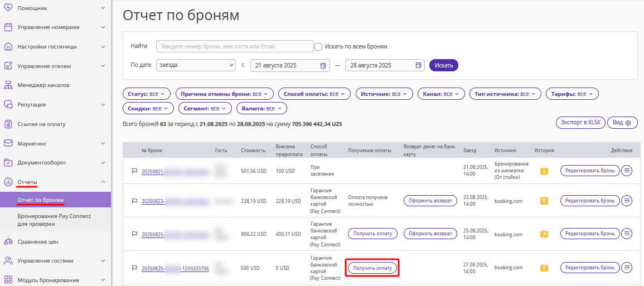
Task: Open the 'Способ оплаты: все' filter
Action: [x=314, y=94]
